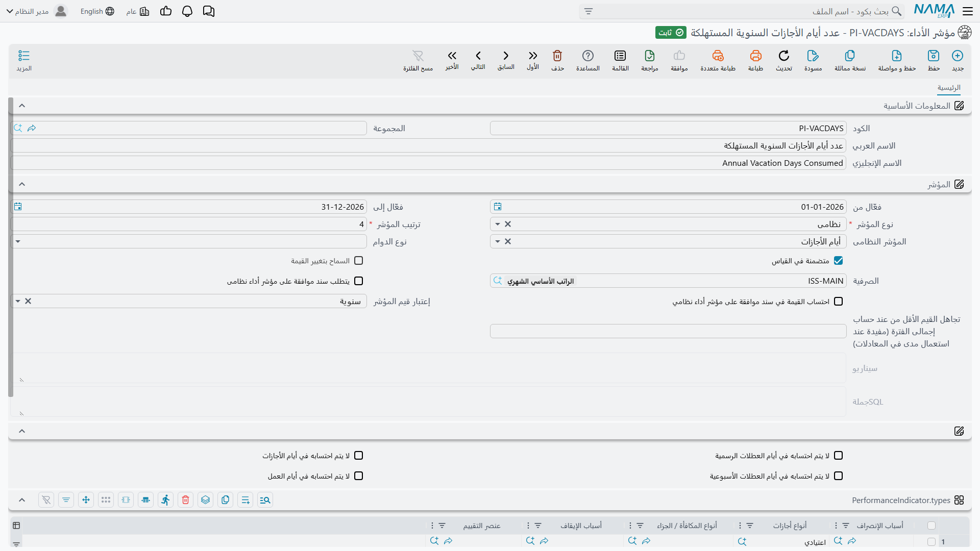Enable السماح بتغيير القيمة checkbox

(x=359, y=261)
